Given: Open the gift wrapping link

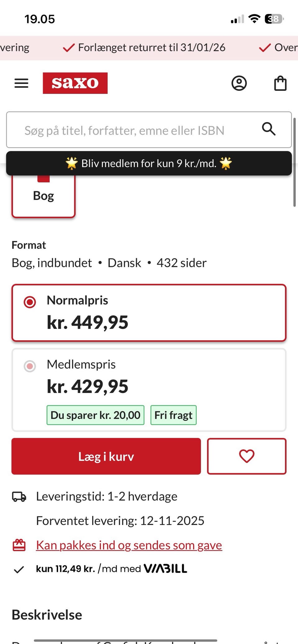Looking at the screenshot, I should [129, 545].
